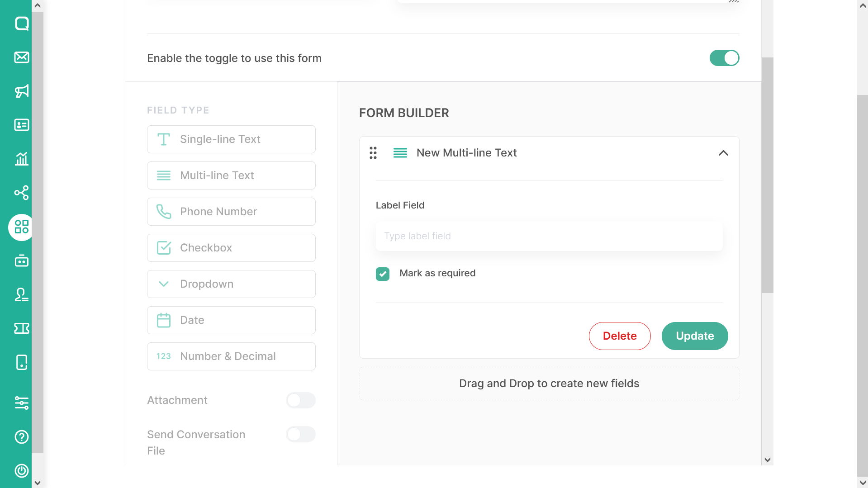This screenshot has height=488, width=868.
Task: Open the workflow nodes sidebar icon
Action: click(21, 193)
